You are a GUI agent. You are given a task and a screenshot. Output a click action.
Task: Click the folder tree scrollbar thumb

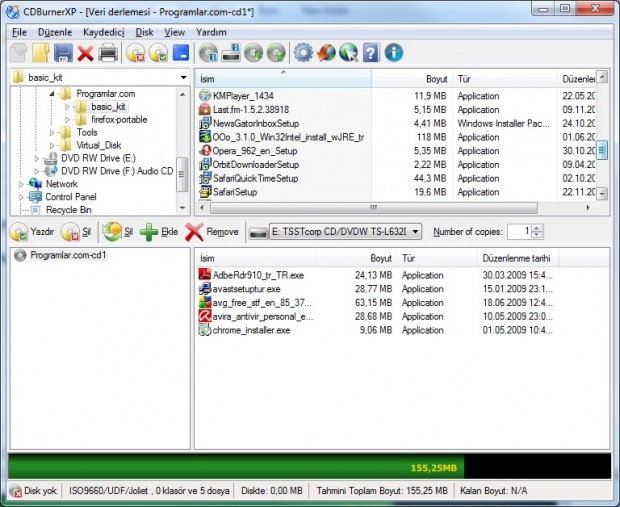[182, 174]
